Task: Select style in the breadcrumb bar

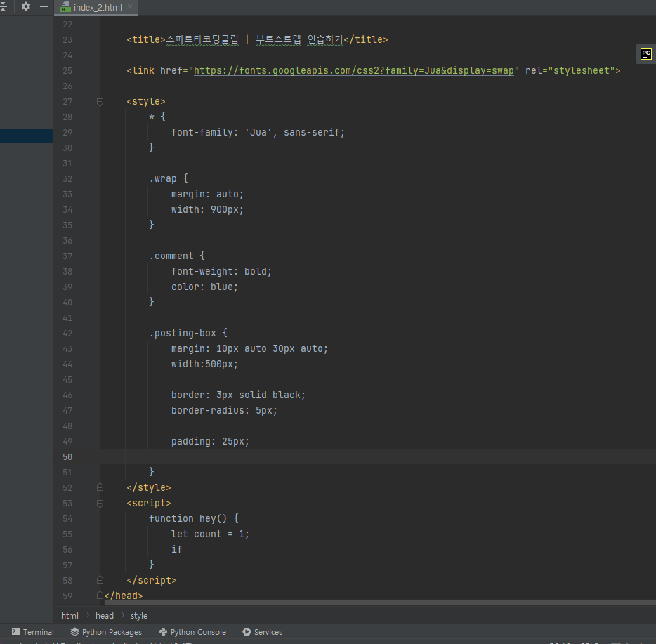Action: point(139,615)
